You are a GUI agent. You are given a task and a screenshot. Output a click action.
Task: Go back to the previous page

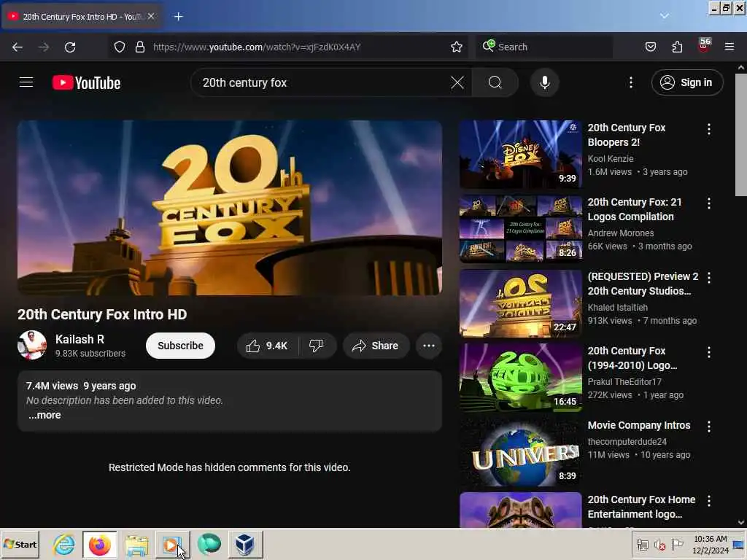(18, 47)
